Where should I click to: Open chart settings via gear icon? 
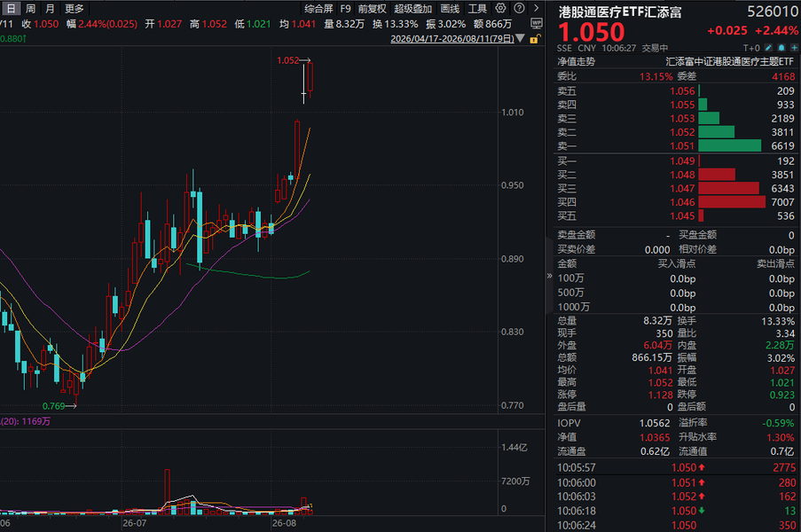tap(500, 8)
